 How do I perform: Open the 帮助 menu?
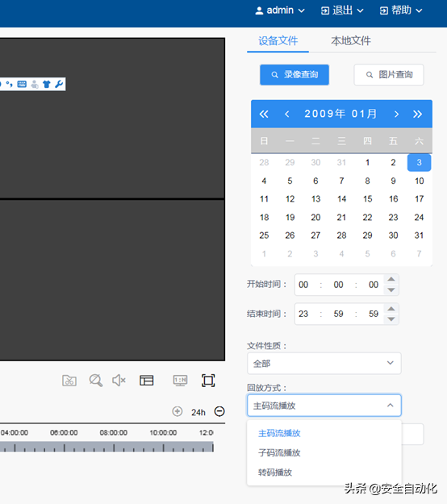pyautogui.click(x=401, y=10)
